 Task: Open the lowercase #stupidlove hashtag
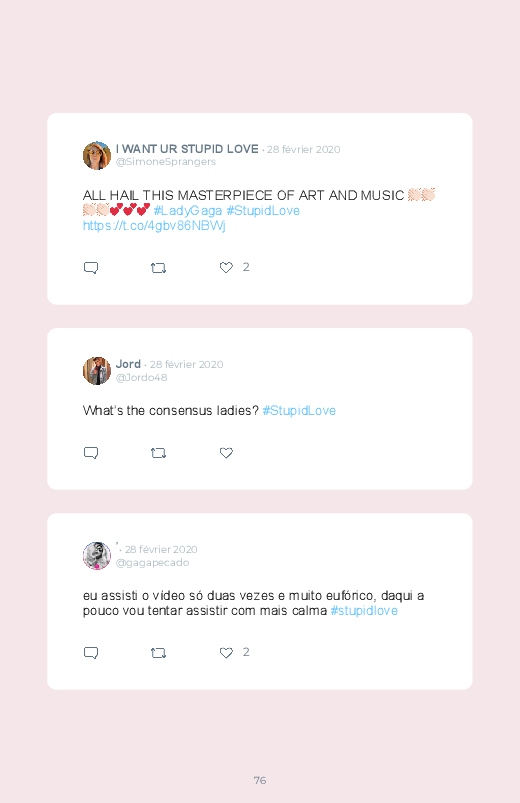point(364,610)
